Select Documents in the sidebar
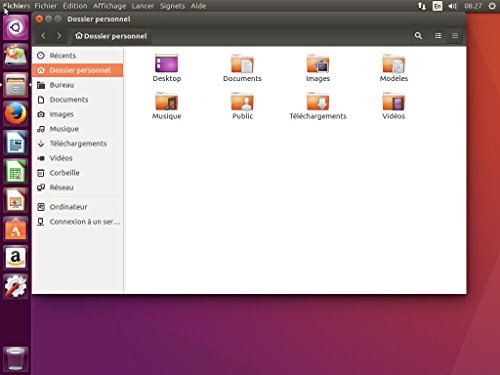The image size is (500, 375). [78, 100]
